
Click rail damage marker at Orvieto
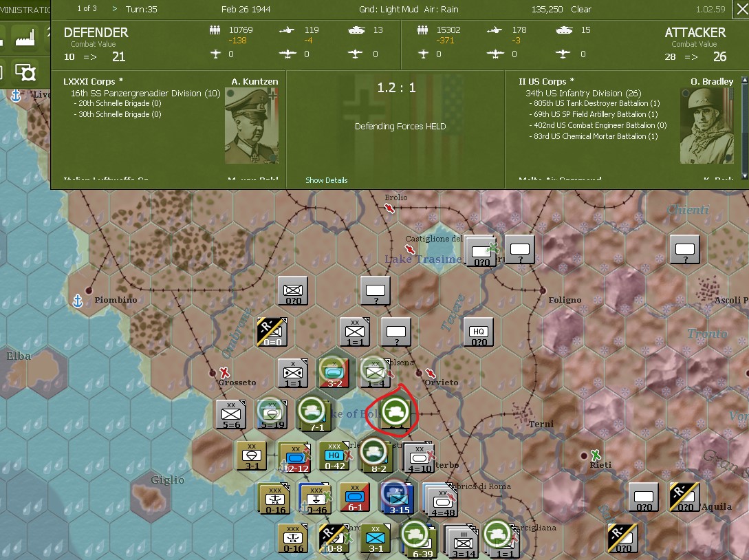tap(431, 373)
